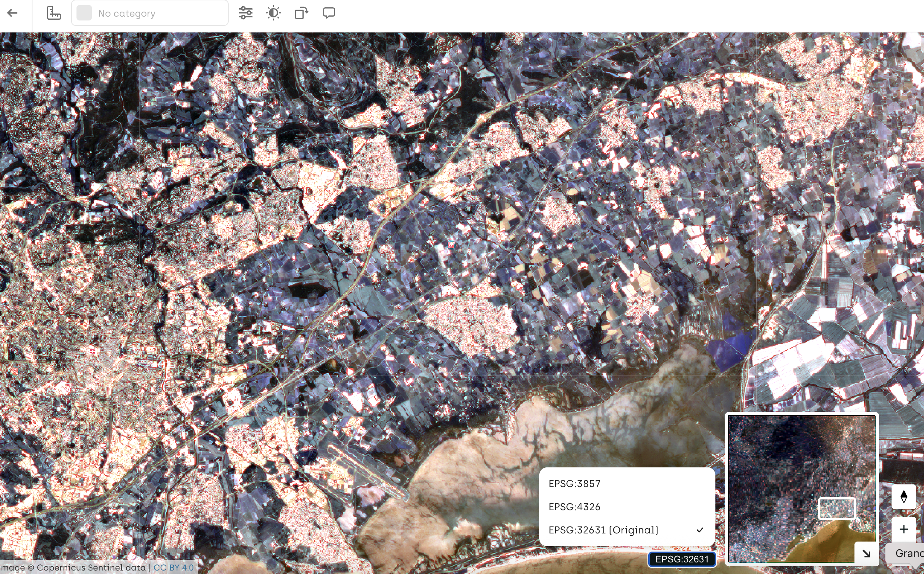Open the adjustment sliders settings icon
The height and width of the screenshot is (574, 924).
tap(245, 13)
